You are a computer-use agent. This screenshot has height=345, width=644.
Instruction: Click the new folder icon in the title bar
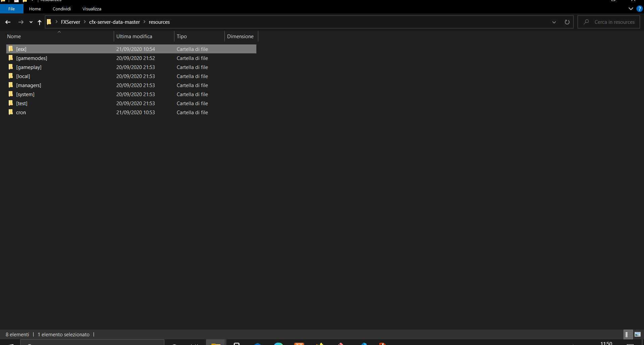[x=24, y=1]
